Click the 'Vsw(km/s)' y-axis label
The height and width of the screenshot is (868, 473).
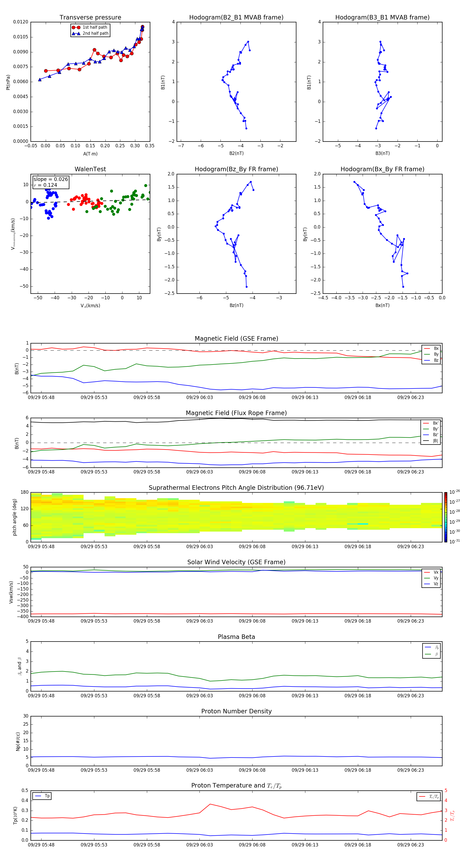pyautogui.click(x=11, y=592)
